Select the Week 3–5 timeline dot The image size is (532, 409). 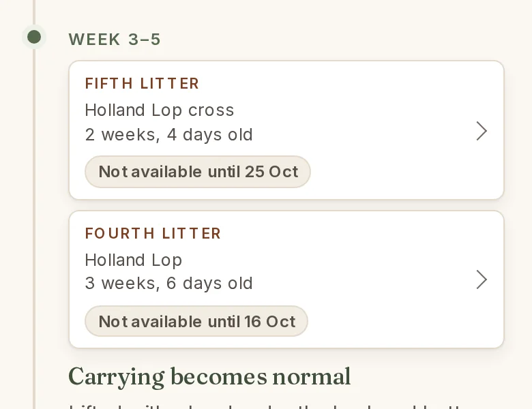(34, 37)
